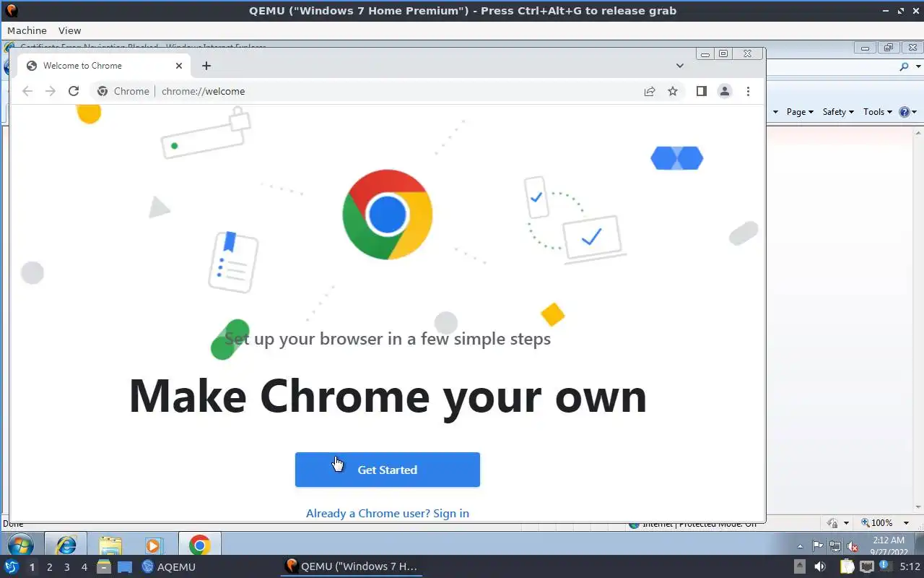Reload the Chrome welcome page

pyautogui.click(x=73, y=91)
